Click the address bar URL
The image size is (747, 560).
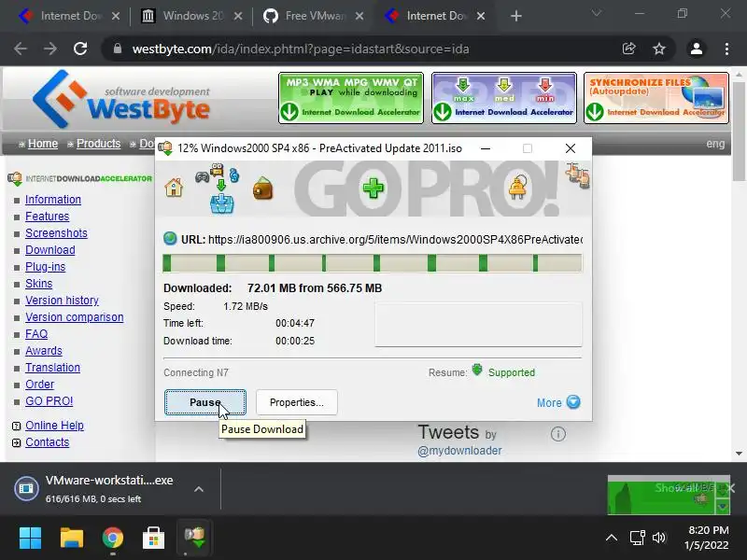tap(301, 49)
